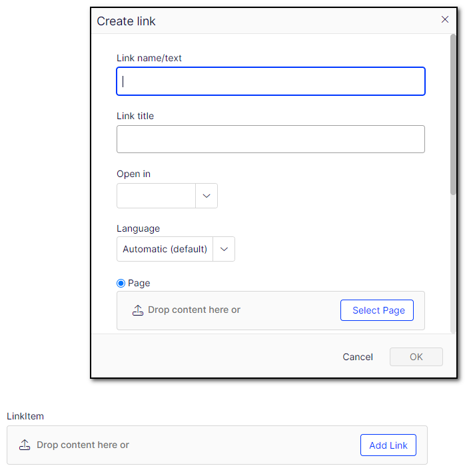
Task: Click the dialog's vertical scrollbar thumb
Action: 453,115
